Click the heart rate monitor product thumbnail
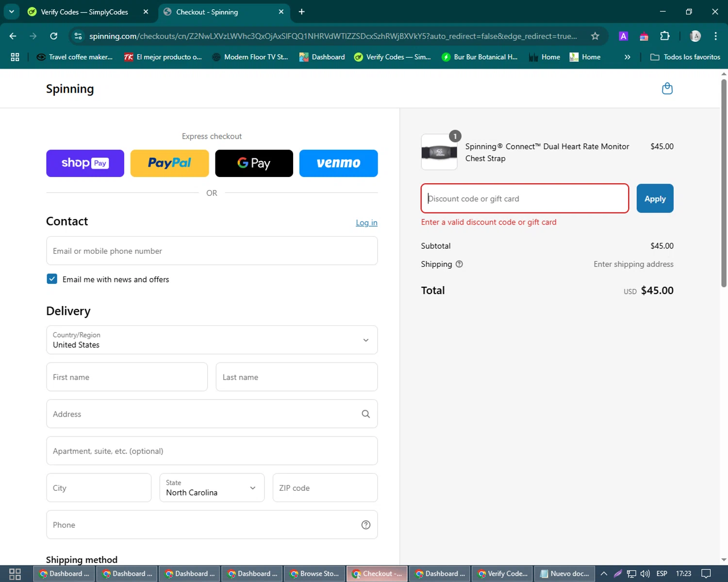The height and width of the screenshot is (582, 728). (439, 152)
